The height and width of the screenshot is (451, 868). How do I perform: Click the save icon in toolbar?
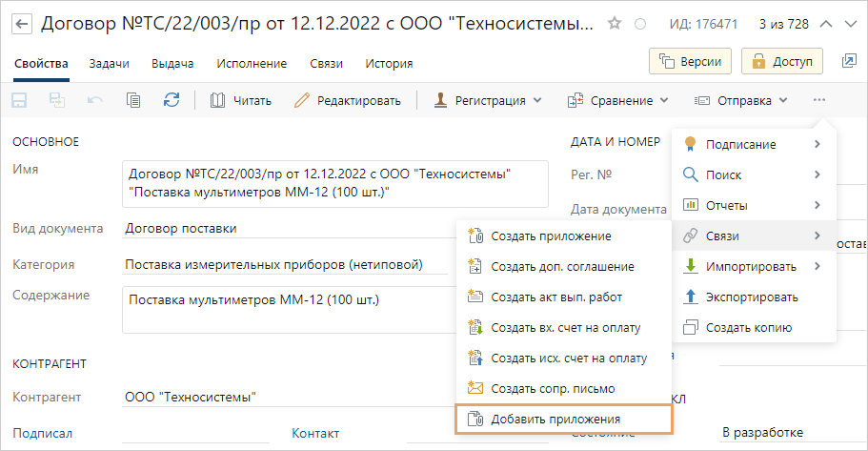(x=19, y=100)
